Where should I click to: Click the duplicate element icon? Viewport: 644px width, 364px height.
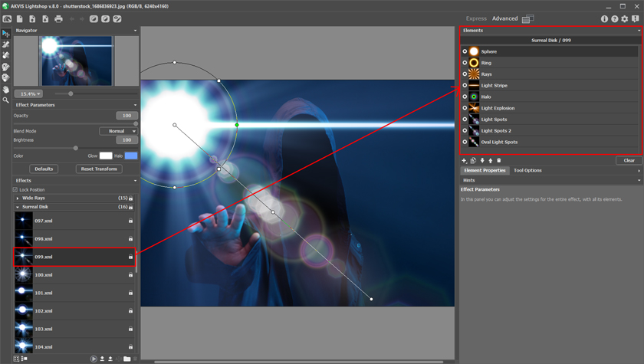tap(473, 160)
